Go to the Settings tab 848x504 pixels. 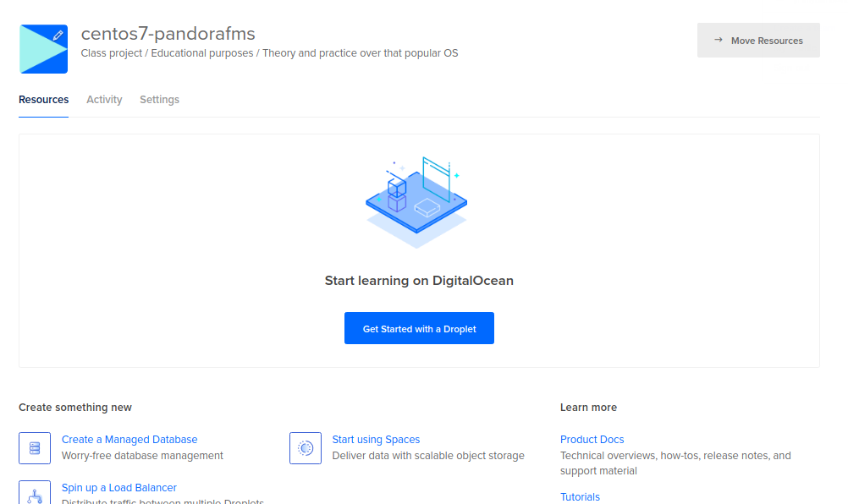pos(159,100)
